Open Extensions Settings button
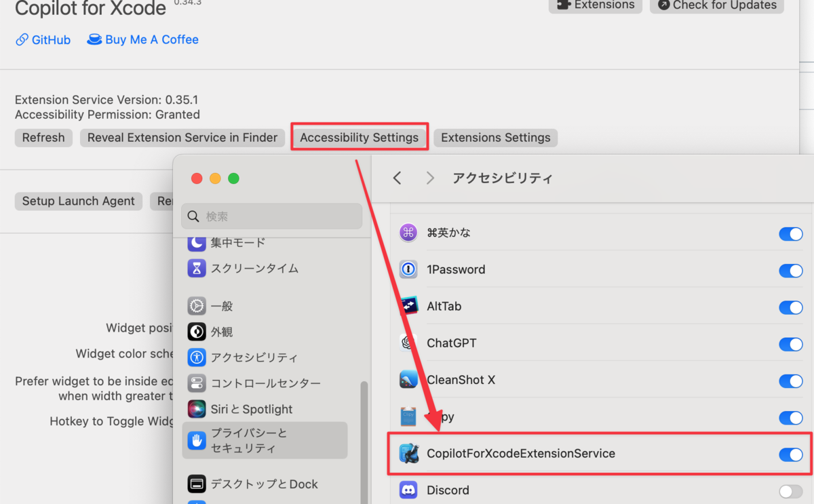The image size is (814, 504). coord(496,138)
